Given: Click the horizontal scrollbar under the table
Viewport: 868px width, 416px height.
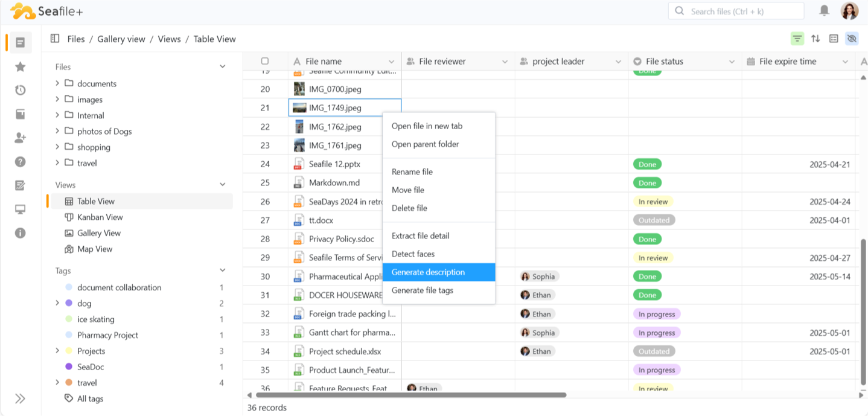Looking at the screenshot, I should coord(410,395).
